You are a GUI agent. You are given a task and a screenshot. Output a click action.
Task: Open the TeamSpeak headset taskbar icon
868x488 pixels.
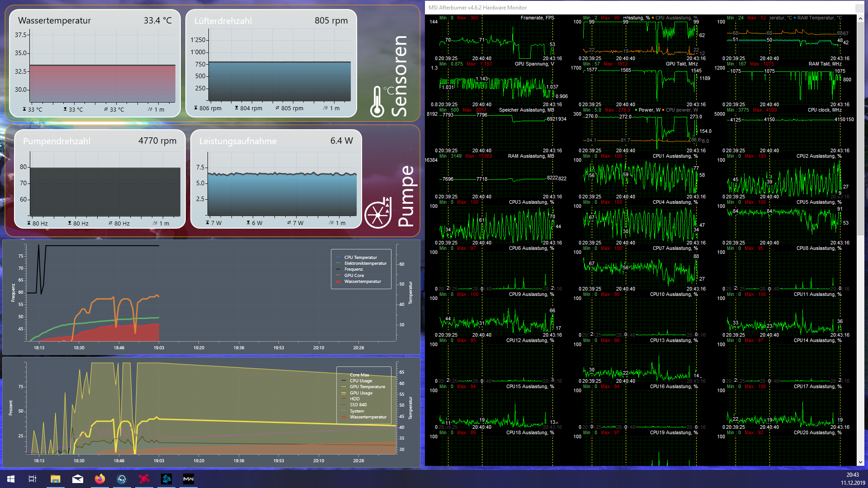122,479
